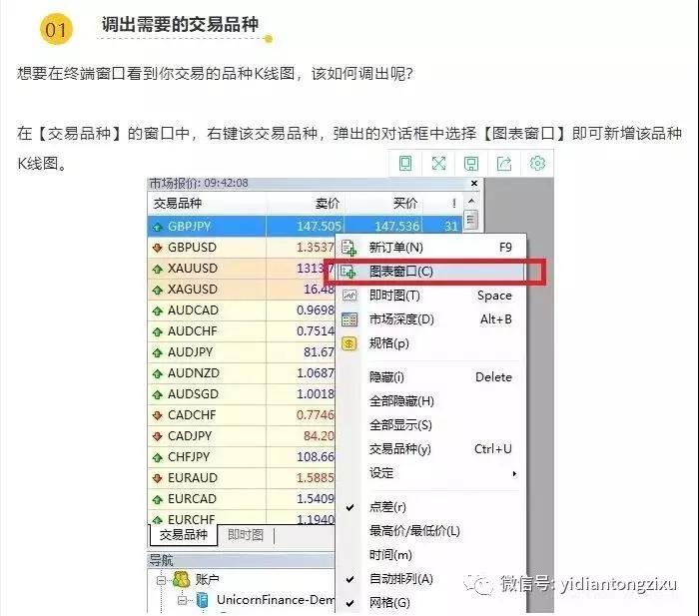
Task: Open the gear settings icon in image toolbar
Action: point(537,164)
